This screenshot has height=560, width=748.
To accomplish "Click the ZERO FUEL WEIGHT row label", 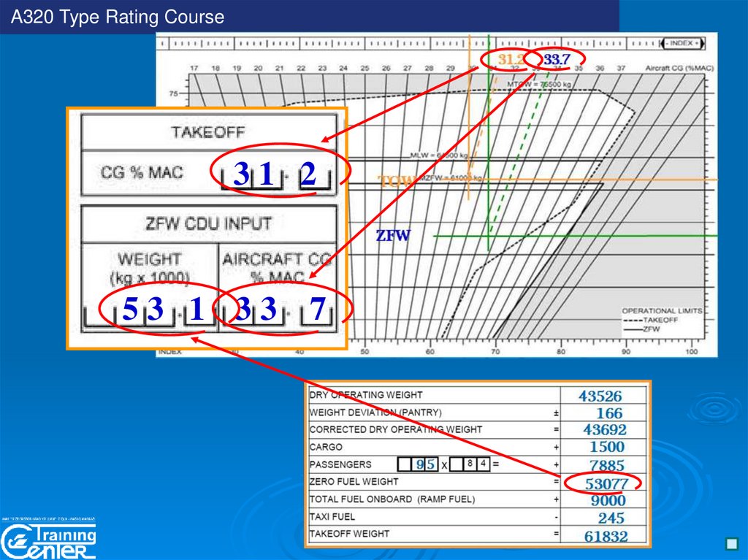I will 354,482.
